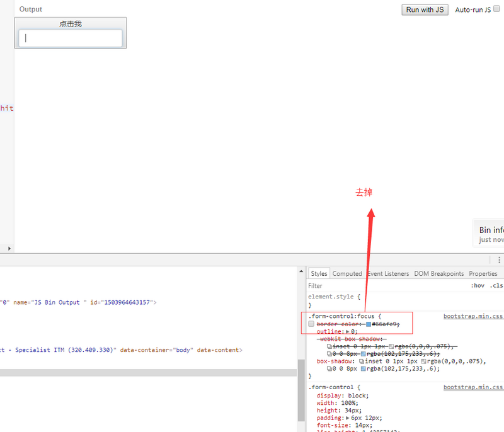The image size is (504, 432).
Task: Click the display: block declaration
Action: 343,395
